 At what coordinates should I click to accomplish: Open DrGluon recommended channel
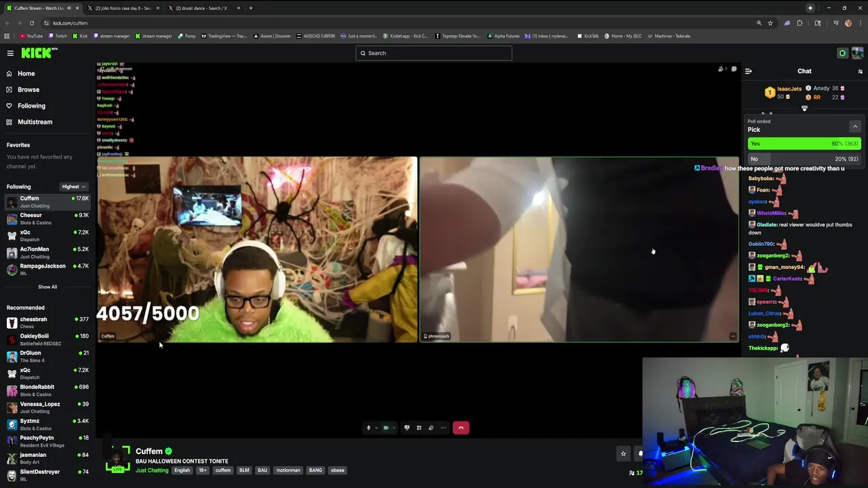[47, 357]
